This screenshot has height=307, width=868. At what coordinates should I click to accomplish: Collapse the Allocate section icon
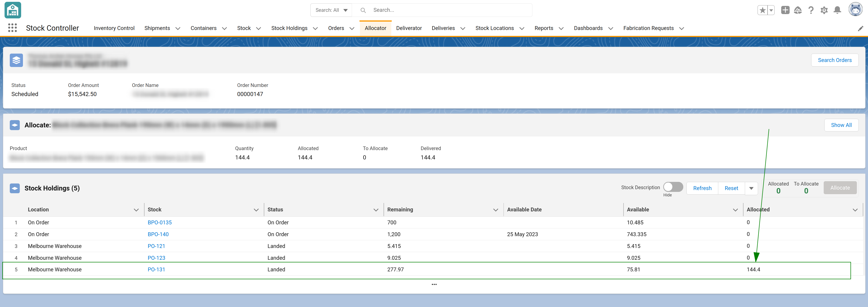tap(15, 125)
